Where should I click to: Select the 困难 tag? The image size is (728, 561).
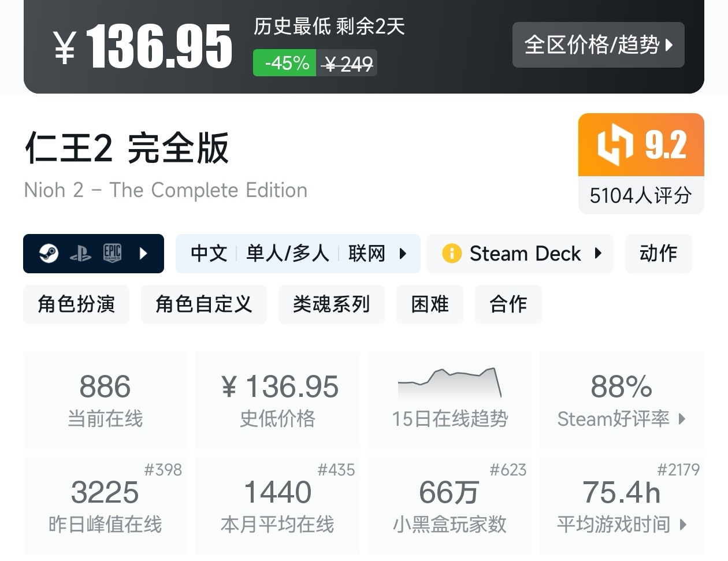click(429, 304)
